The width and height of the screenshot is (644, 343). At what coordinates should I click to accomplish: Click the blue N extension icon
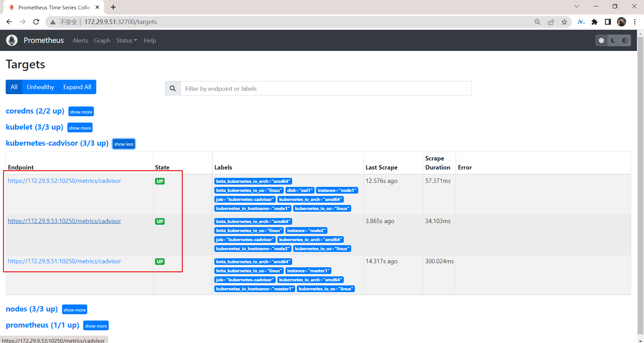click(x=581, y=22)
